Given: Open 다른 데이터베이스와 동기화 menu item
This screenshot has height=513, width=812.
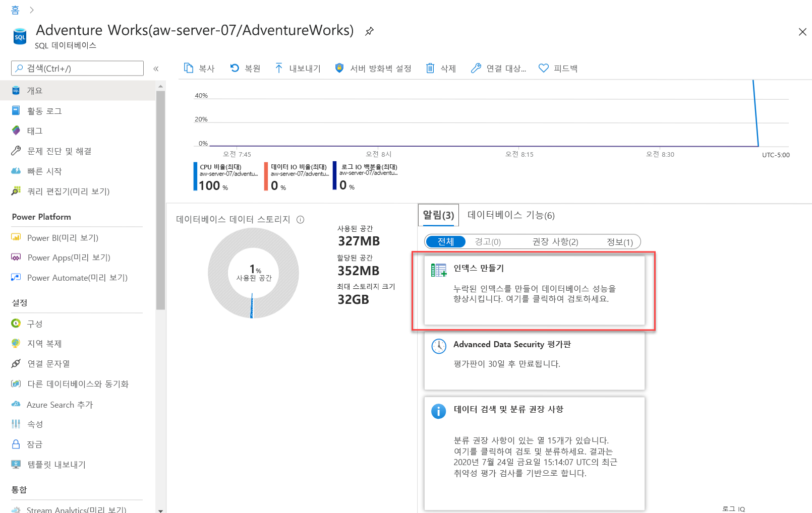Looking at the screenshot, I should click(78, 384).
